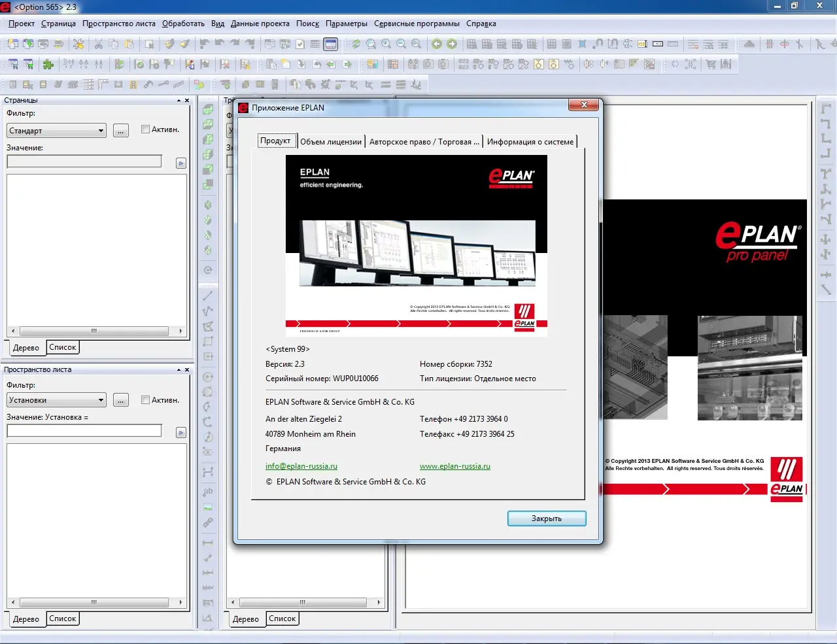Select Дерево tab in Пространство листа panel
Viewport: 837px width, 644px height.
(x=26, y=619)
